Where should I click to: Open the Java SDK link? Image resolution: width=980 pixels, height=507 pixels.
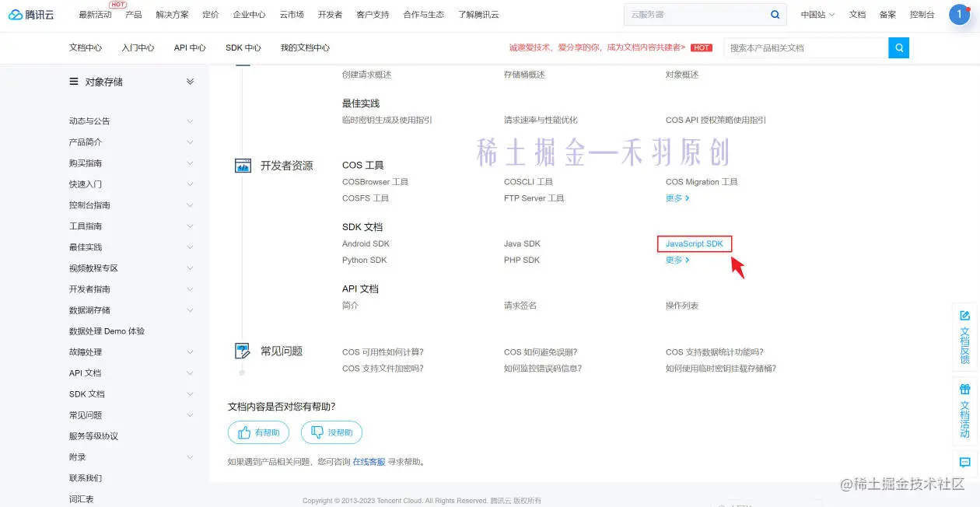(522, 243)
